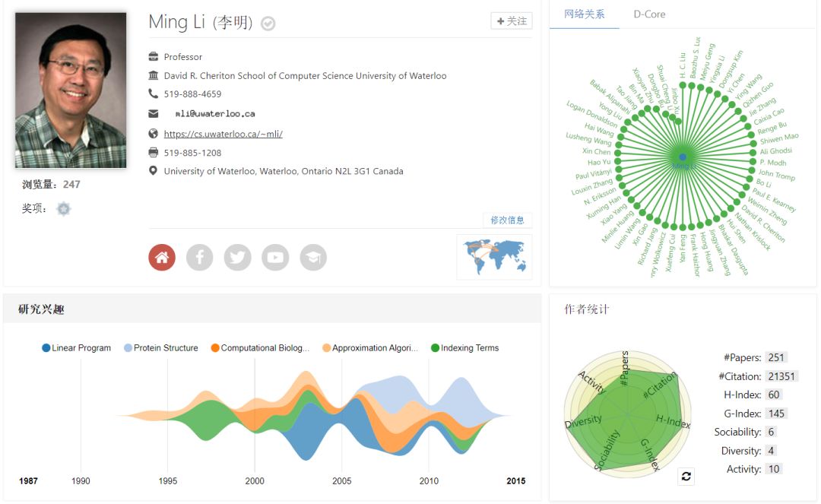Click the Approximation Algorithm orange legend swatch
Viewport: 821px width, 504px height.
click(327, 348)
